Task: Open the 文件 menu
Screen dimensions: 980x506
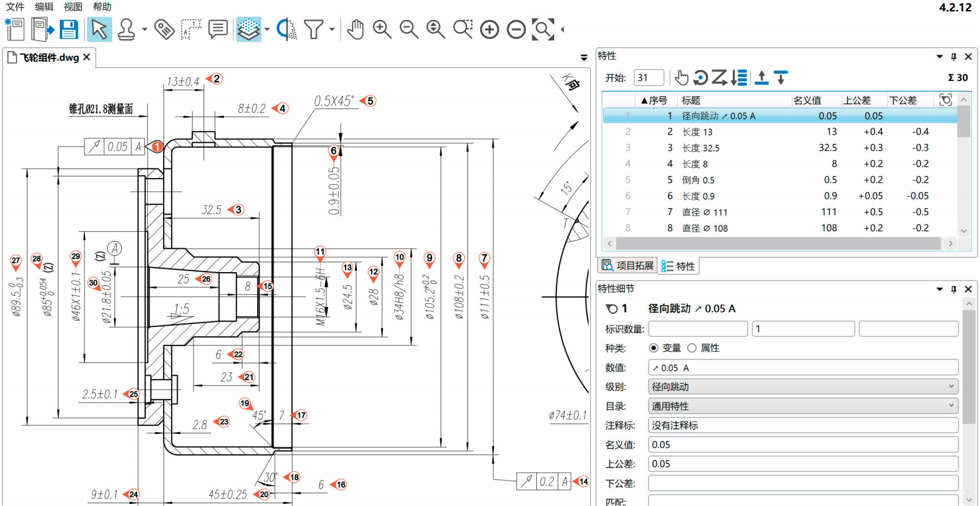Action: tap(15, 7)
